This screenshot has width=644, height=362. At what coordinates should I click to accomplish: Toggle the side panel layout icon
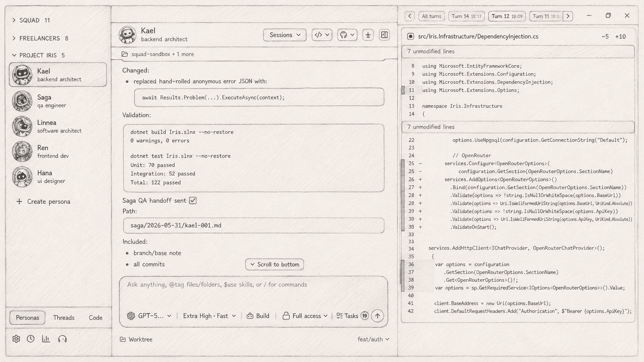tap(384, 35)
